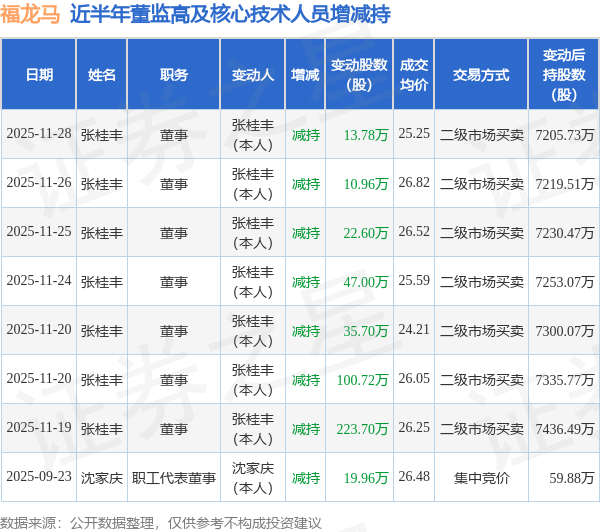Click the share change value 35.70万
This screenshot has height=532, width=600.
366,331
